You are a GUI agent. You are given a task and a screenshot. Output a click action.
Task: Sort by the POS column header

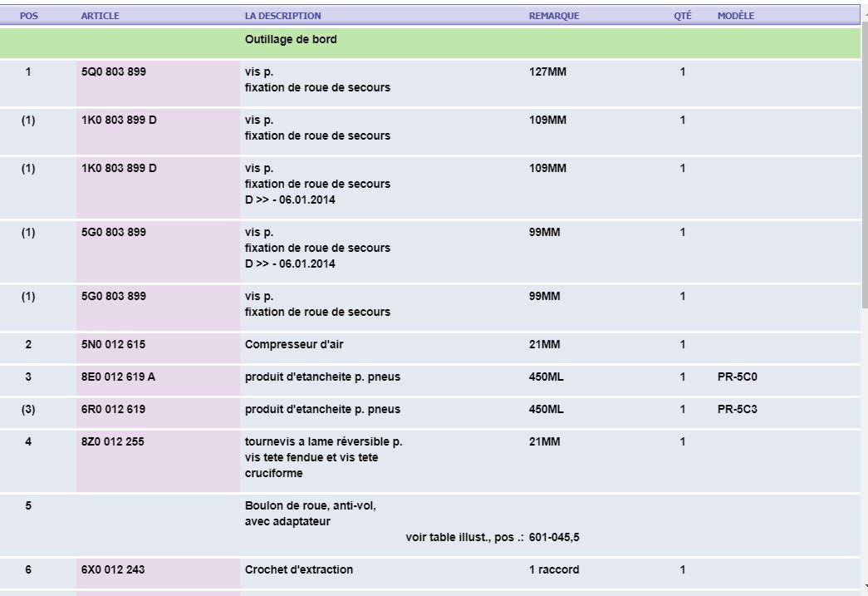tap(29, 16)
